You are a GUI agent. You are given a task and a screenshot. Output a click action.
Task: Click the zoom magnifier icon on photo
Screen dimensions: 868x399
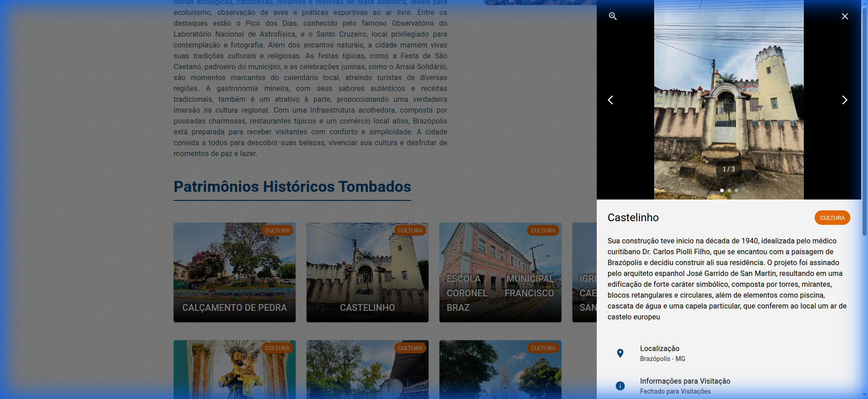(613, 16)
